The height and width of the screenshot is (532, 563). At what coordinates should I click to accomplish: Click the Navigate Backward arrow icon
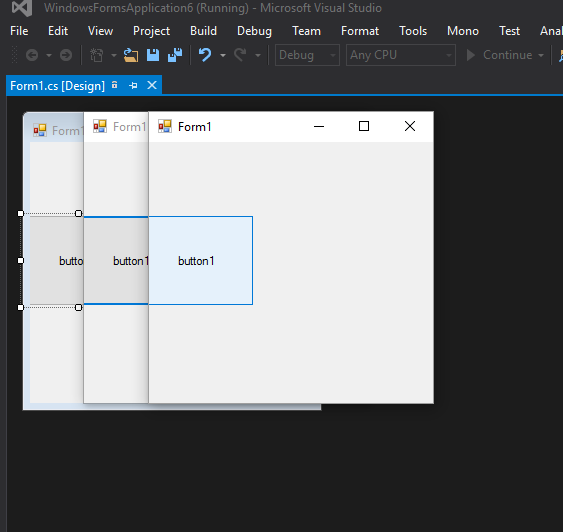point(32,55)
